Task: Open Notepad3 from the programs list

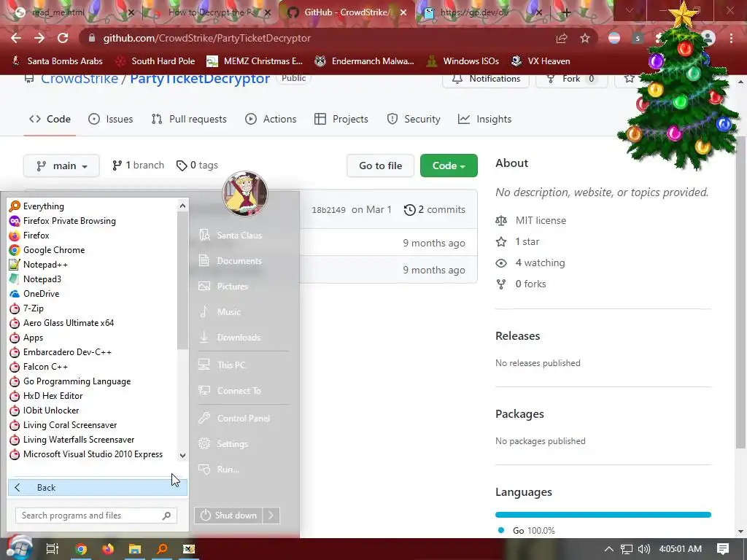Action: (35, 279)
